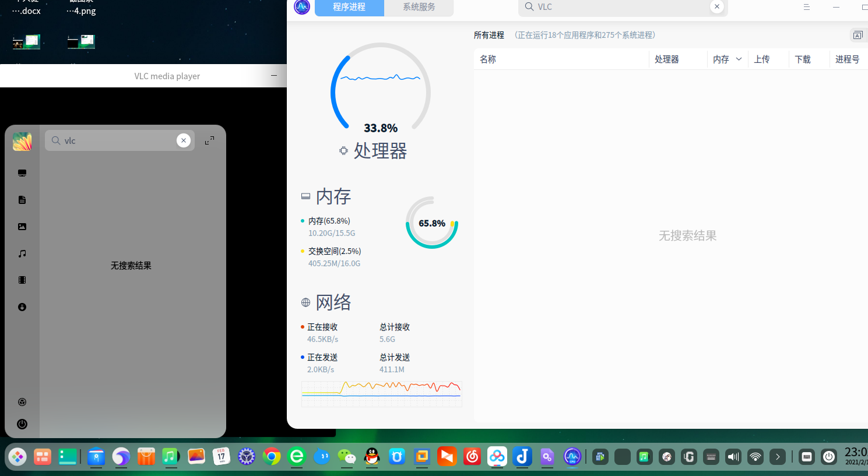Sort processes by 名称 column
The width and height of the screenshot is (868, 476).
click(561, 59)
